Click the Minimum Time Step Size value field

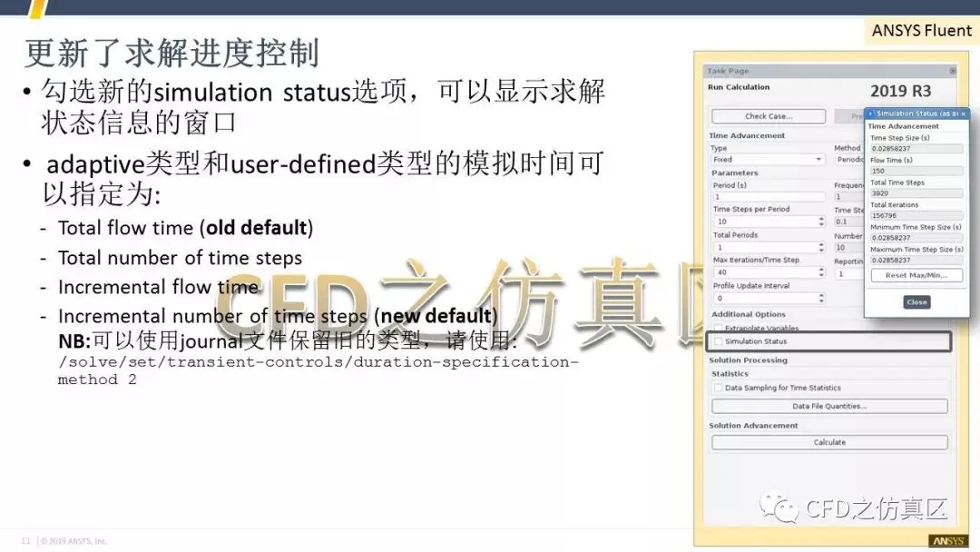point(916,238)
